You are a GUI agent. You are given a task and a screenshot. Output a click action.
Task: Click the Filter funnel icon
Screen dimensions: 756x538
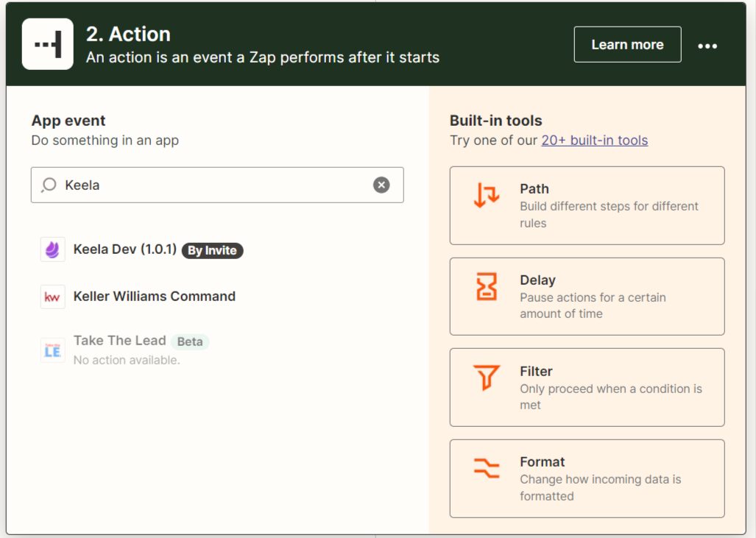tap(487, 377)
